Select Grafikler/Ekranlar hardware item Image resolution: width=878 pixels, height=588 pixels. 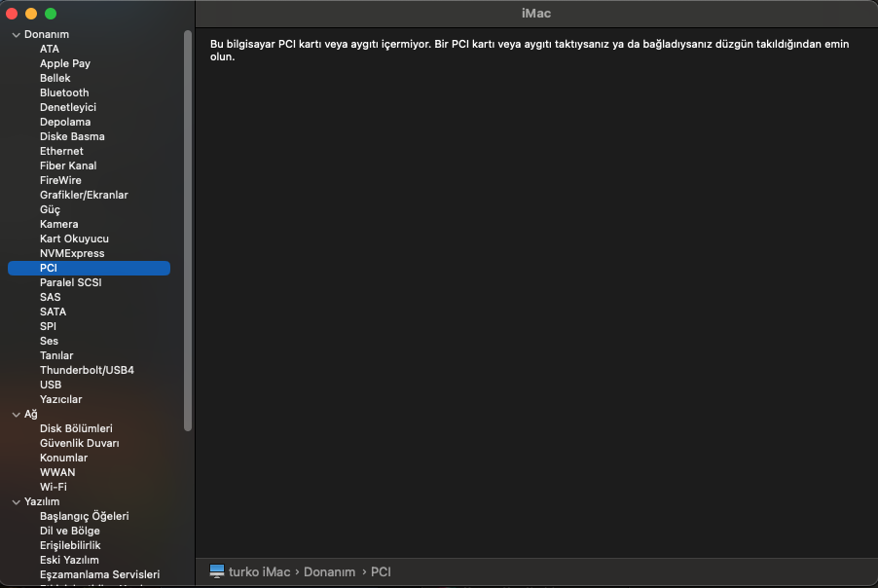pyautogui.click(x=84, y=195)
